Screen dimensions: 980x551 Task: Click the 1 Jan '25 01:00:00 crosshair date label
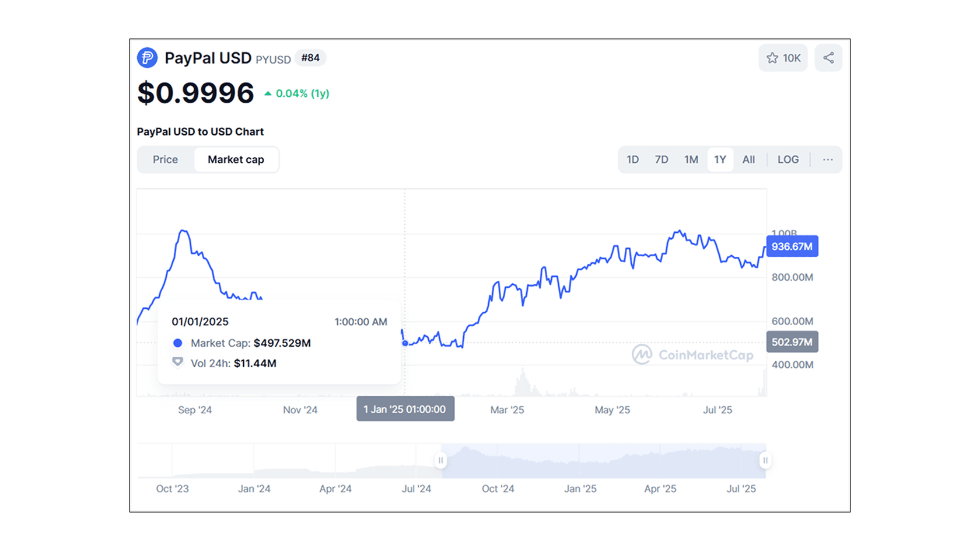click(405, 409)
